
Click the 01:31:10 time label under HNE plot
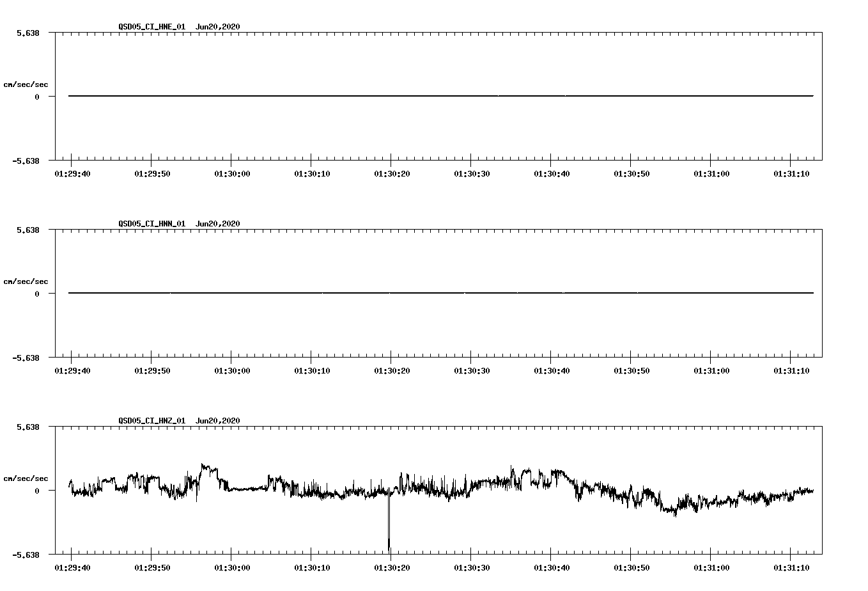coord(791,173)
